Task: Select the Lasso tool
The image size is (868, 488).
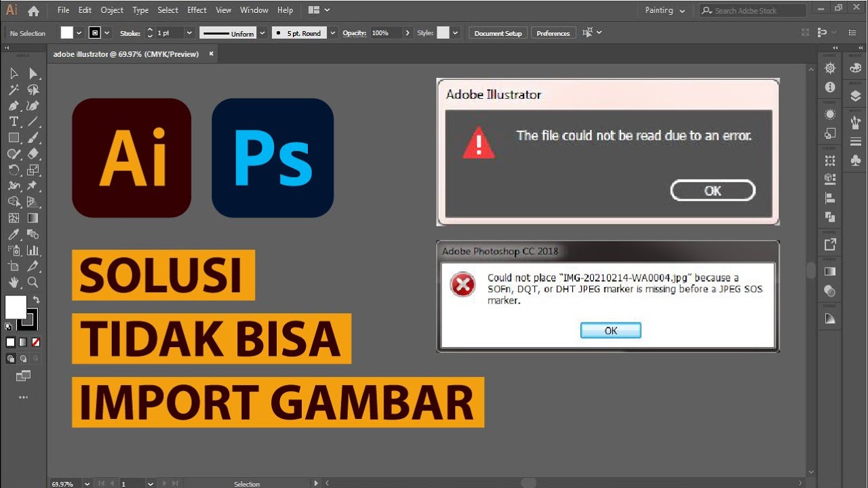Action: click(x=33, y=89)
